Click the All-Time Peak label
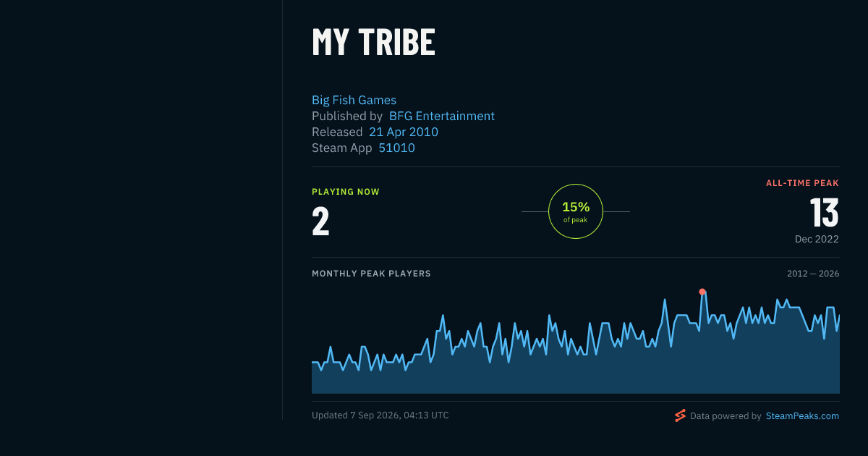868x456 pixels. coord(802,183)
